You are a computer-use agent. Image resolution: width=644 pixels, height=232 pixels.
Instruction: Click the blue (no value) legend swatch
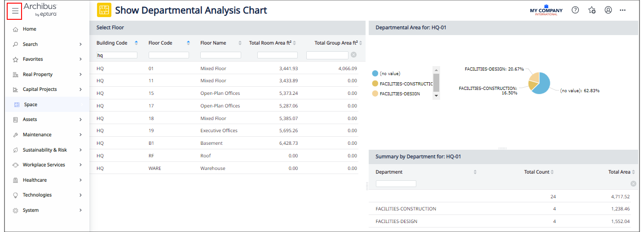click(x=375, y=73)
